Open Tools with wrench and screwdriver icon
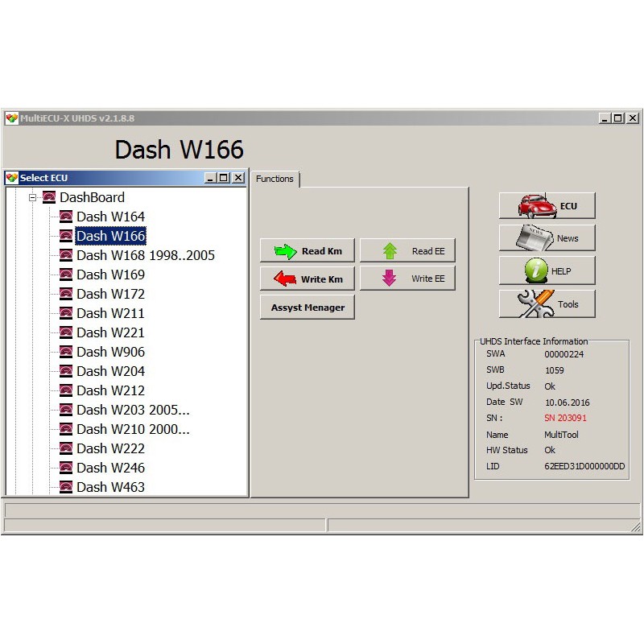The width and height of the screenshot is (644, 644). [x=547, y=304]
